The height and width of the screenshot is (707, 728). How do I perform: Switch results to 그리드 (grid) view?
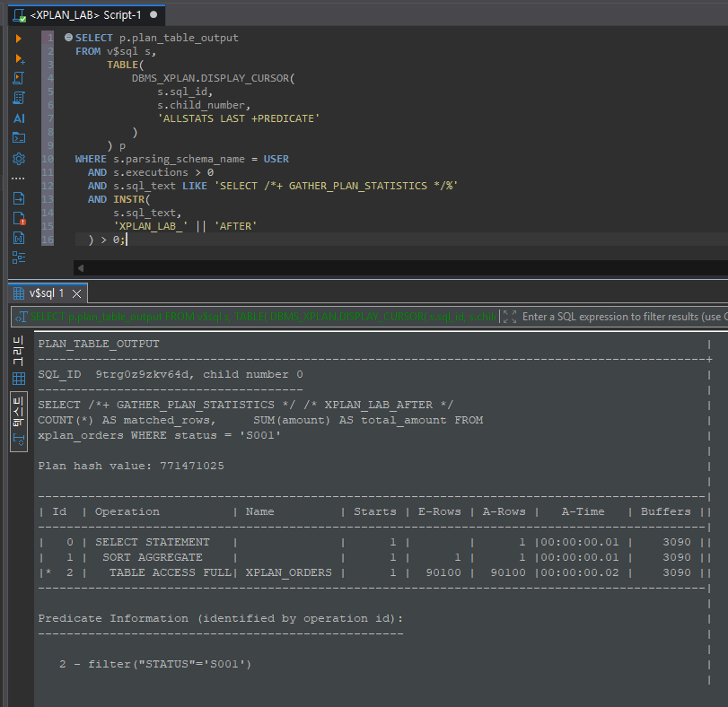click(19, 362)
